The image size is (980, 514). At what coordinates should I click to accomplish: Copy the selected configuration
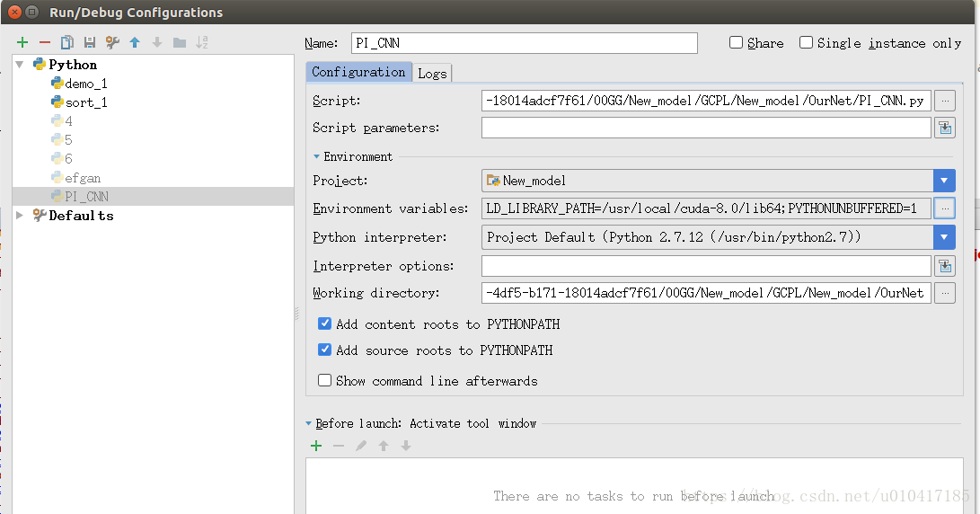[66, 42]
